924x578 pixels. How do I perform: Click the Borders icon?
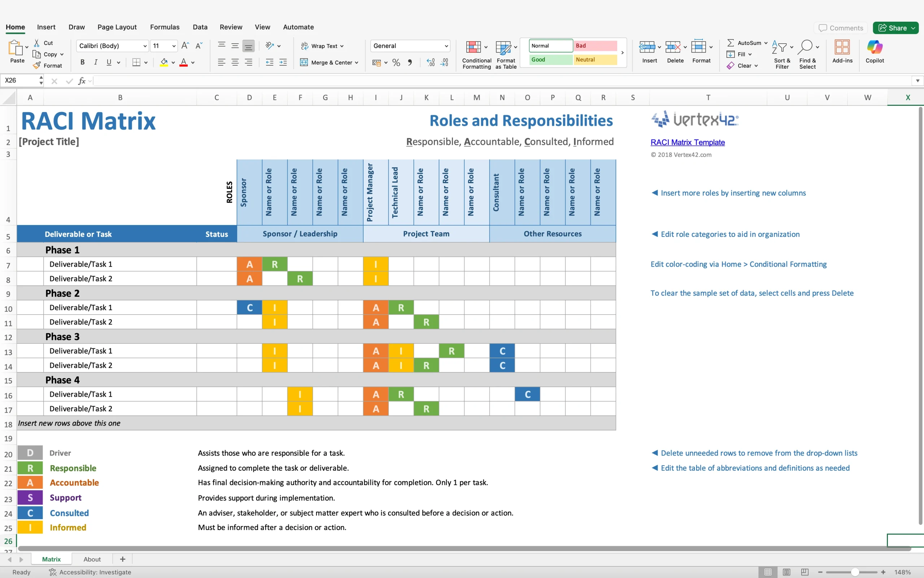pyautogui.click(x=136, y=62)
